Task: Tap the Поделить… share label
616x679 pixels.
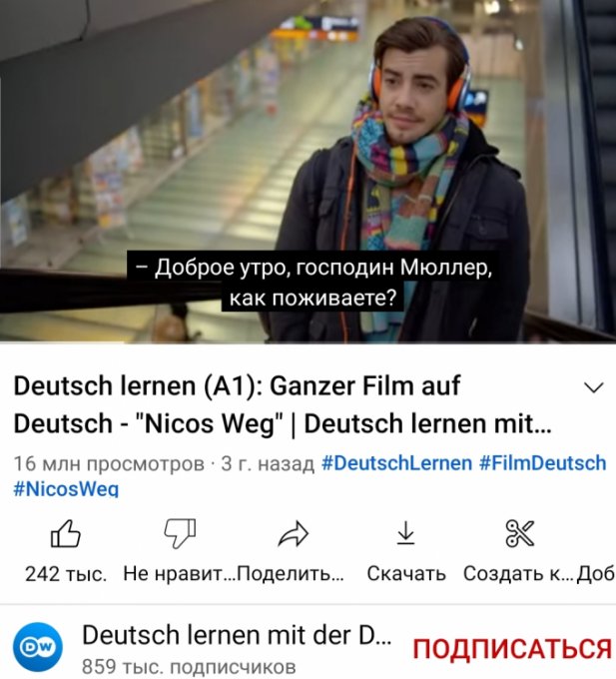Action: (x=291, y=574)
